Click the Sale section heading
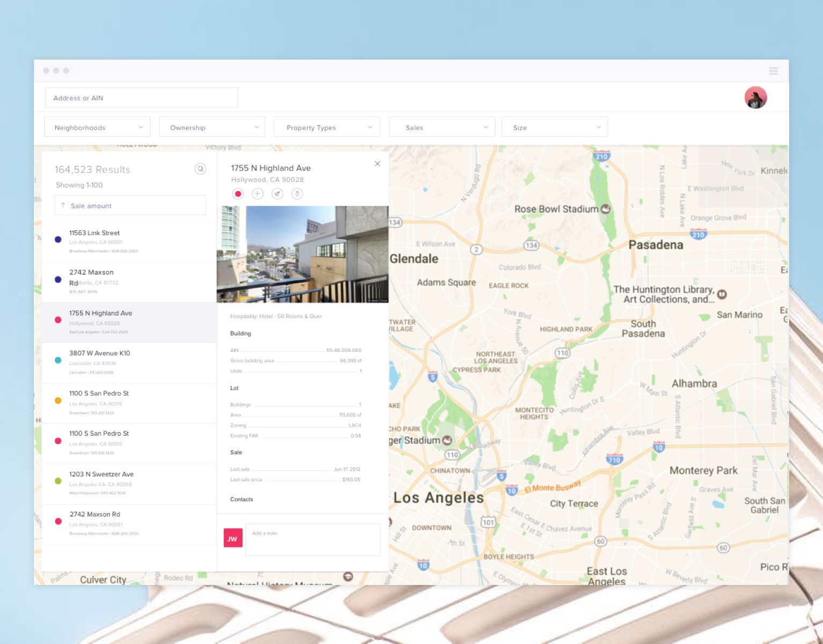This screenshot has width=823, height=644. click(x=236, y=452)
